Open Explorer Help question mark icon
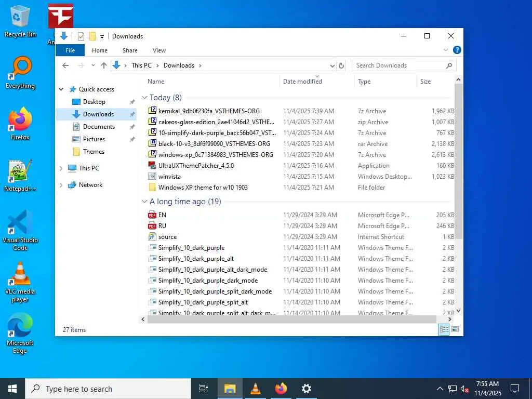 coord(457,50)
